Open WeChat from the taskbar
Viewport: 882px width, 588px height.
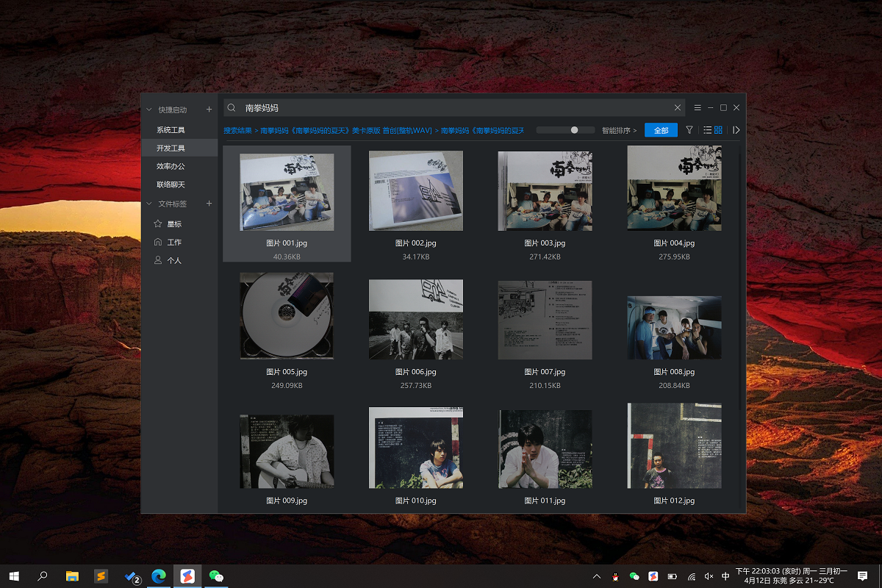coord(216,576)
